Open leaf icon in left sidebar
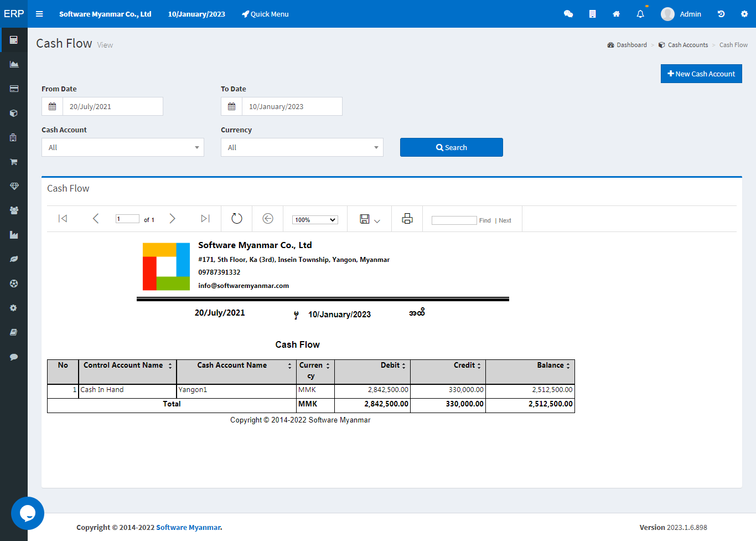The image size is (756, 541). [x=14, y=259]
